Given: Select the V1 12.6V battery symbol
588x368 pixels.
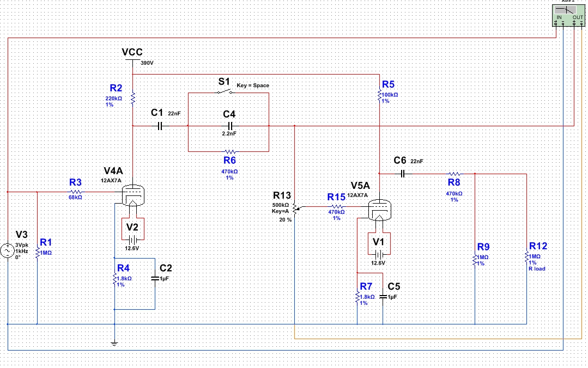Looking at the screenshot, I should coord(379,254).
